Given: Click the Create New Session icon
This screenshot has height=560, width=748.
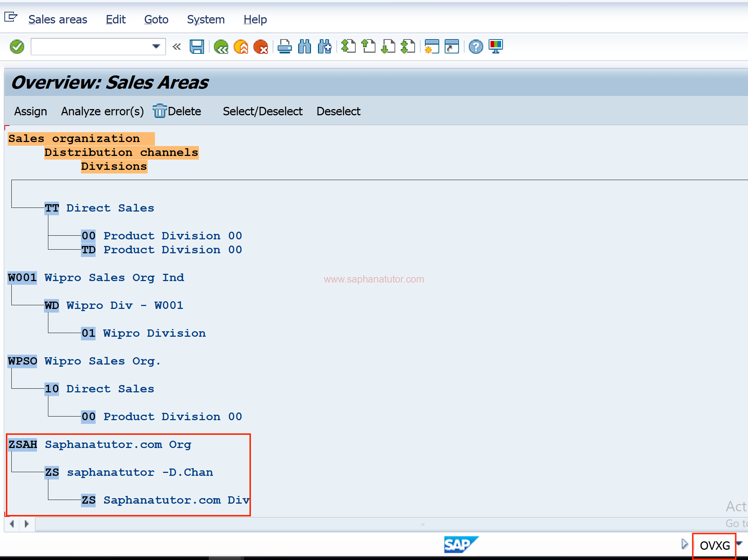Looking at the screenshot, I should (x=432, y=47).
